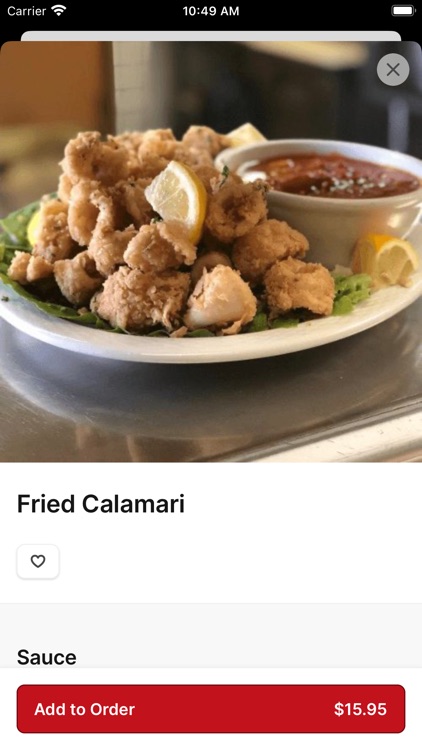Click the $15.95 price on the order button
The width and height of the screenshot is (422, 750).
360,709
